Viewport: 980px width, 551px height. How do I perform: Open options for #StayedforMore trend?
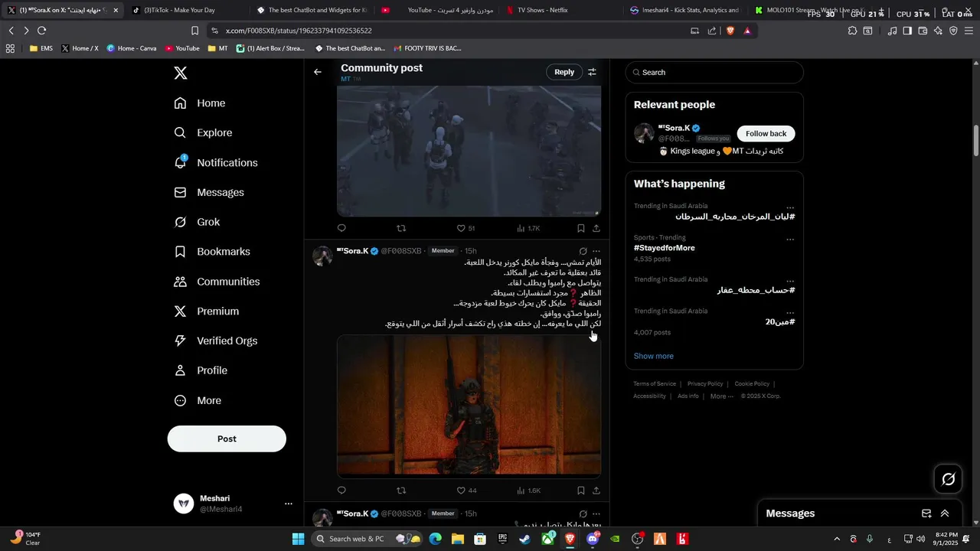[790, 239]
